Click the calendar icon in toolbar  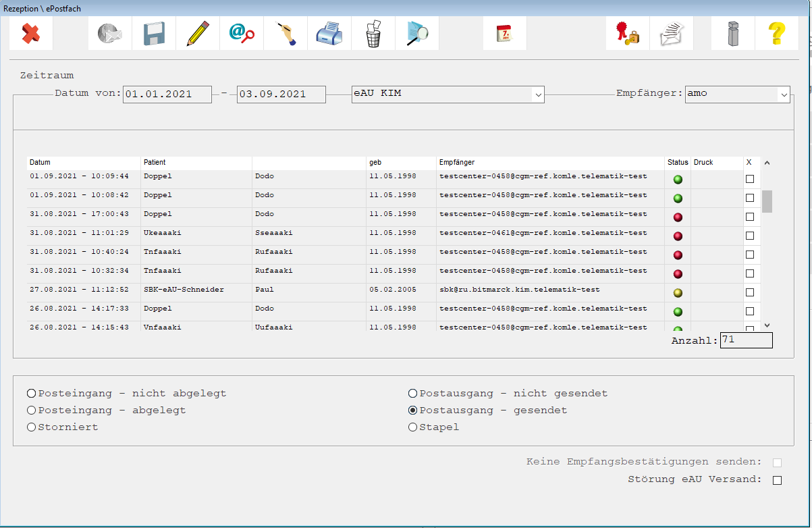point(505,33)
